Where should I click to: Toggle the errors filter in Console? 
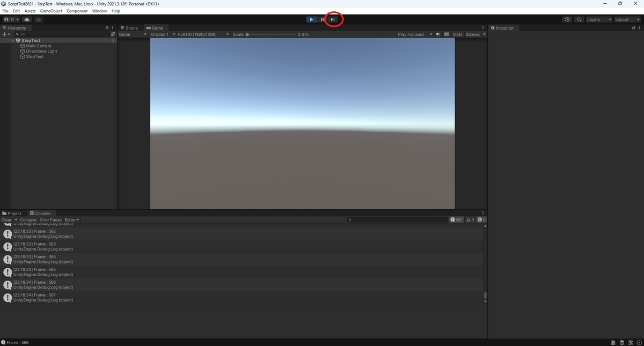(x=482, y=220)
